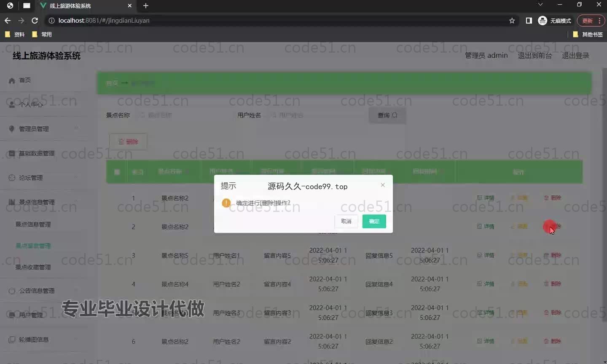Open the Chrome three-dot menu
Image resolution: width=607 pixels, height=364 pixels.
[599, 21]
